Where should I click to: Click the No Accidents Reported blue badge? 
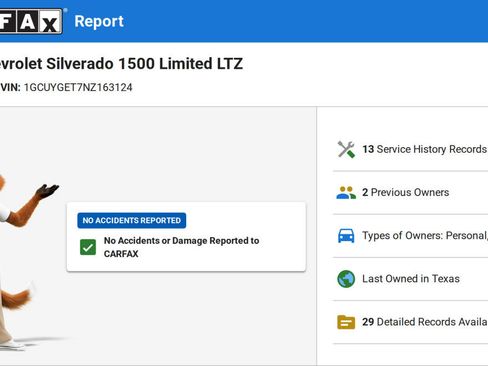click(132, 220)
